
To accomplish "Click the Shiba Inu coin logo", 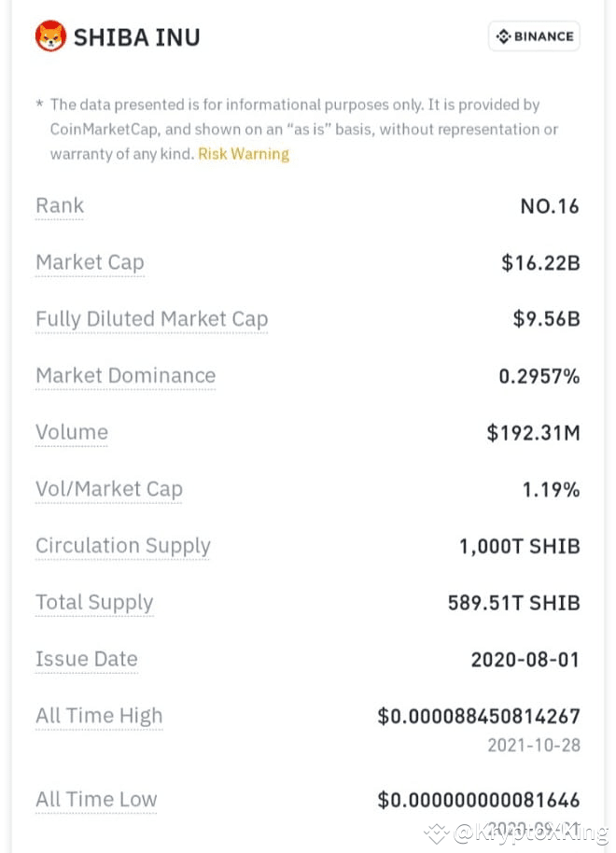I will coord(50,35).
